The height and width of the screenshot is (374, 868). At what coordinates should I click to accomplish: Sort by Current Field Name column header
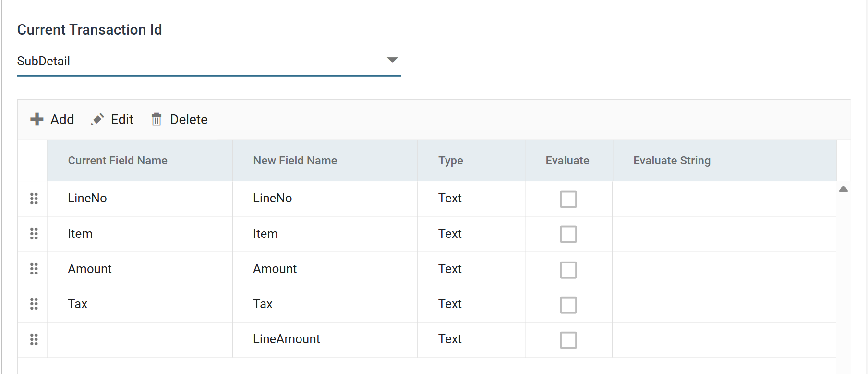pos(140,161)
